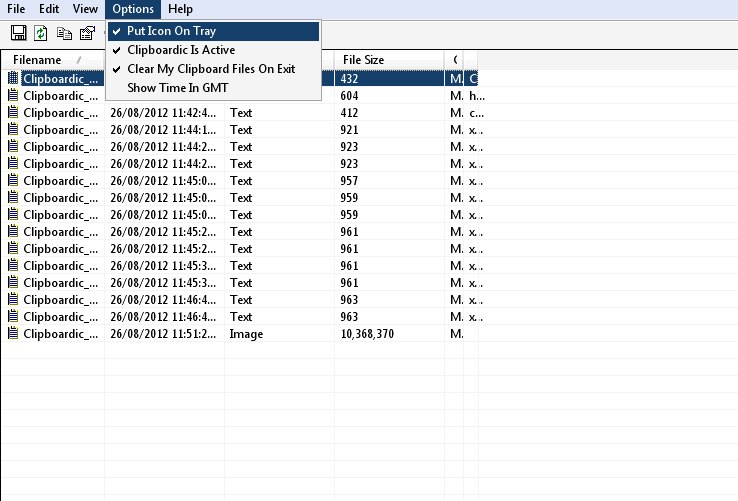Click file icon of the Image entry row

point(13,334)
